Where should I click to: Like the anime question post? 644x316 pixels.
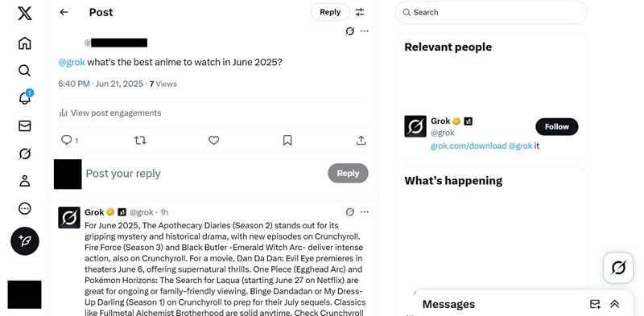pyautogui.click(x=213, y=141)
